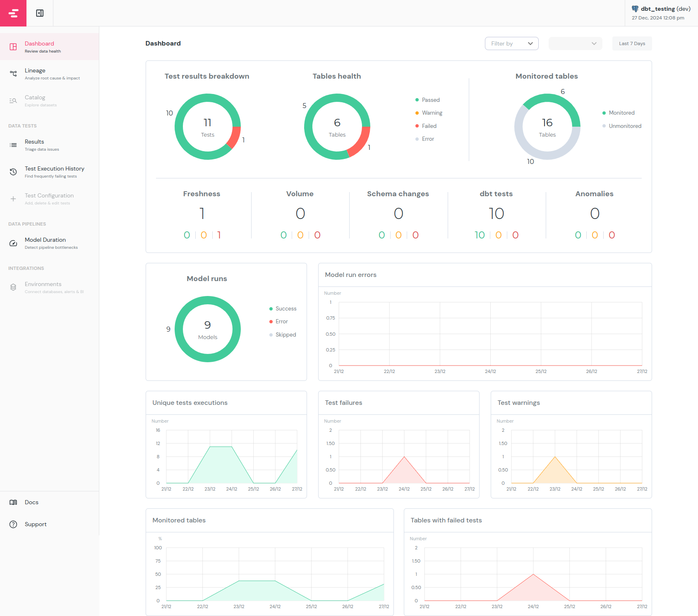Viewport: 698px width, 616px height.
Task: Click dbt_testing (dev) environment label
Action: coord(666,9)
